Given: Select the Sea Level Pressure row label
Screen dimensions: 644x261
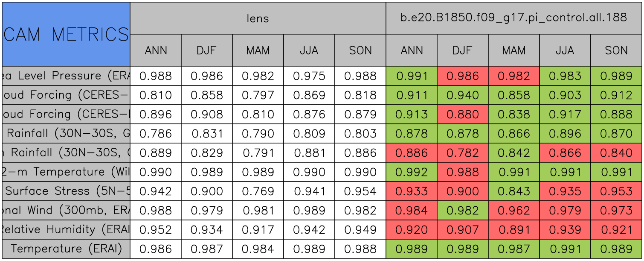Looking at the screenshot, I should 66,76.
